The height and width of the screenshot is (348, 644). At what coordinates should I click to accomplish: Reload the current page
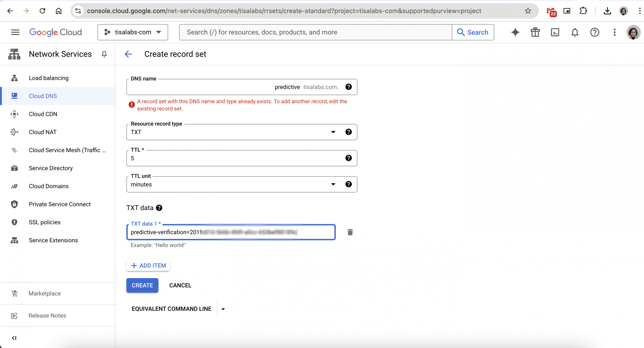tap(42, 11)
